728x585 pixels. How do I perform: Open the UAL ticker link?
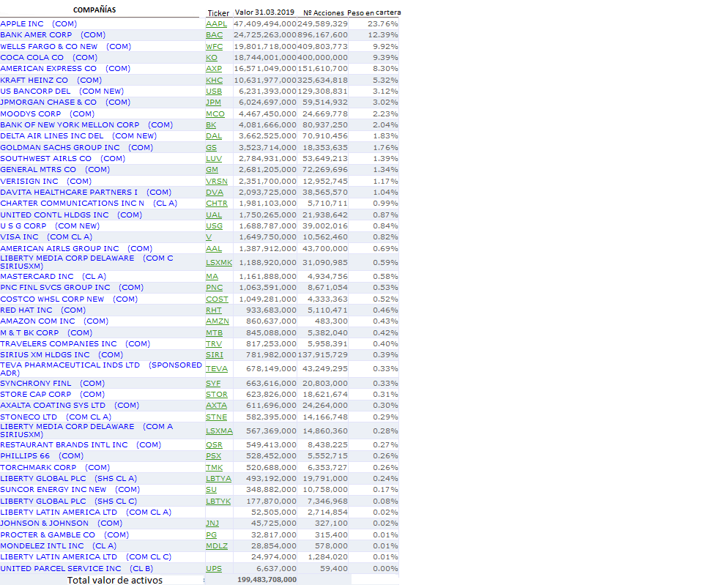[x=214, y=215]
